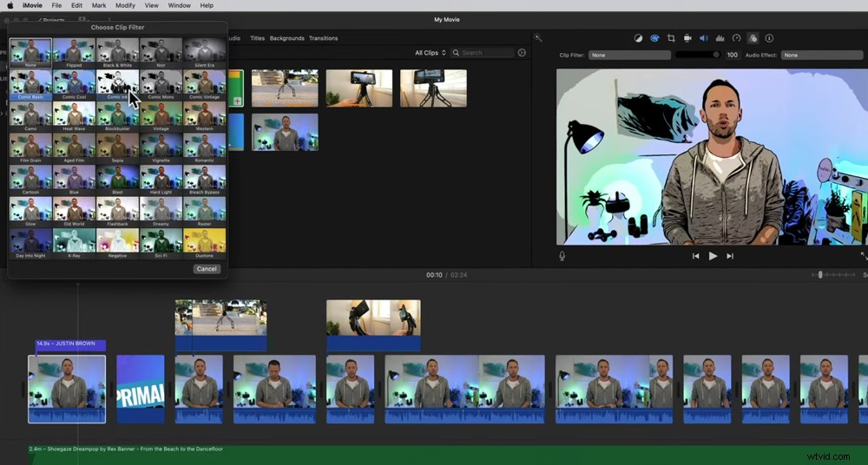This screenshot has height=465, width=868.
Task: Open noise reduction and equalizer tool
Action: [720, 38]
